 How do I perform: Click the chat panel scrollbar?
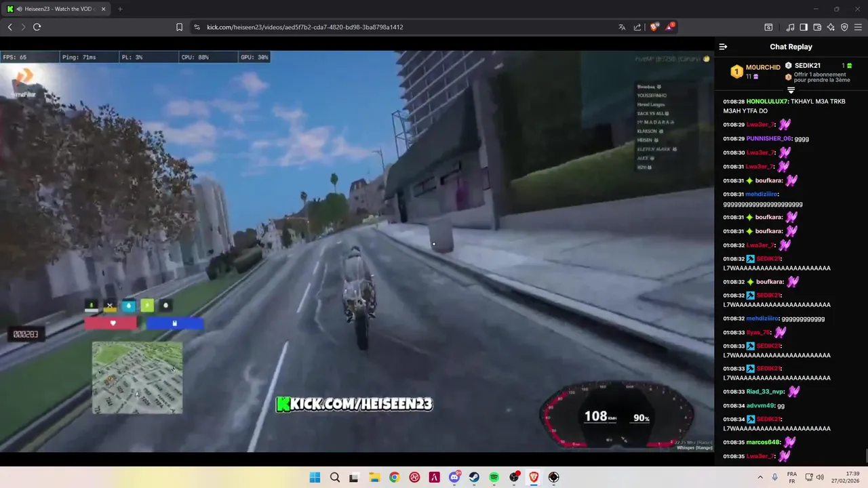[865, 454]
